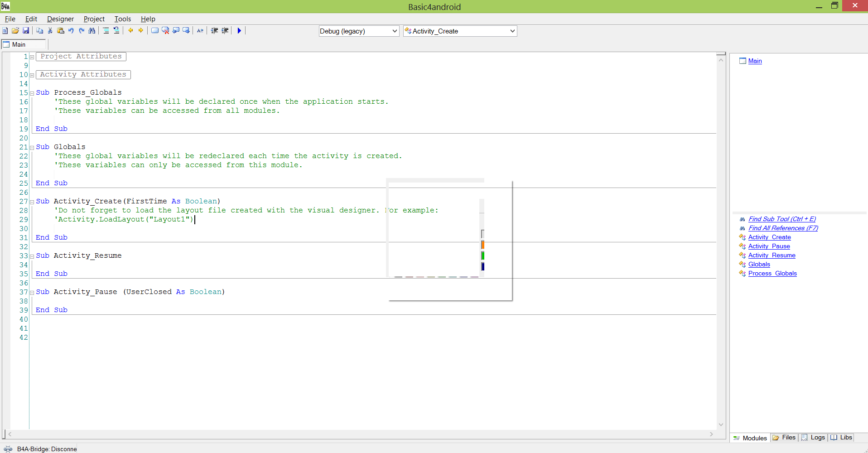
Task: Click the Block Uncomment toolbar icon
Action: 116,31
